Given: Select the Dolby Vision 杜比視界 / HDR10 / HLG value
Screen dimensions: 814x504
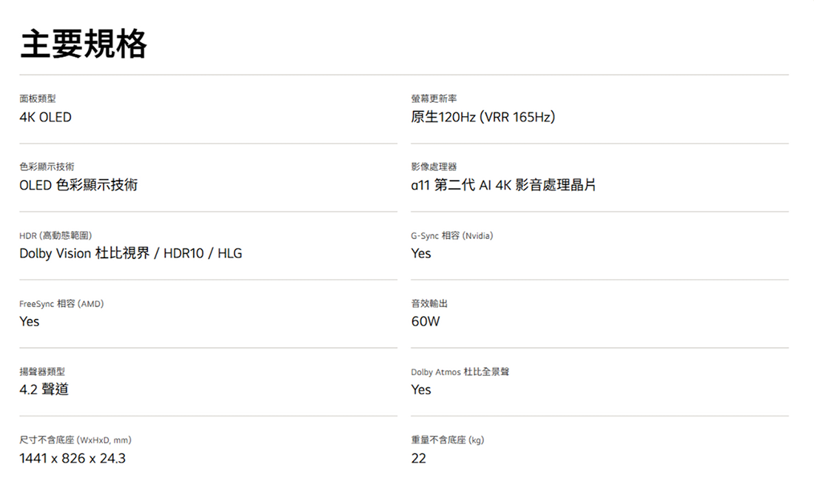Looking at the screenshot, I should click(x=130, y=253).
